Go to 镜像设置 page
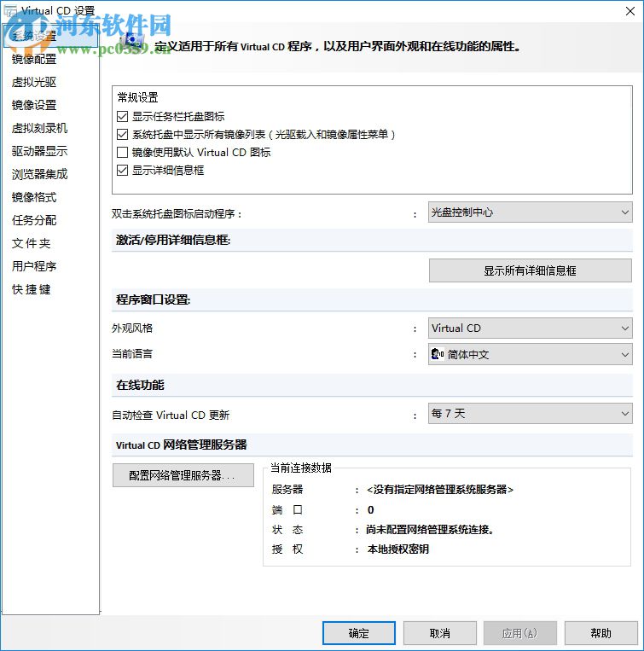 [34, 105]
